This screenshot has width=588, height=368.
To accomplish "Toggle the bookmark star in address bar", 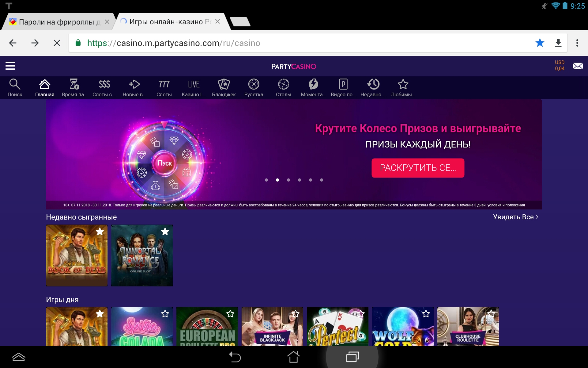I will tap(540, 43).
